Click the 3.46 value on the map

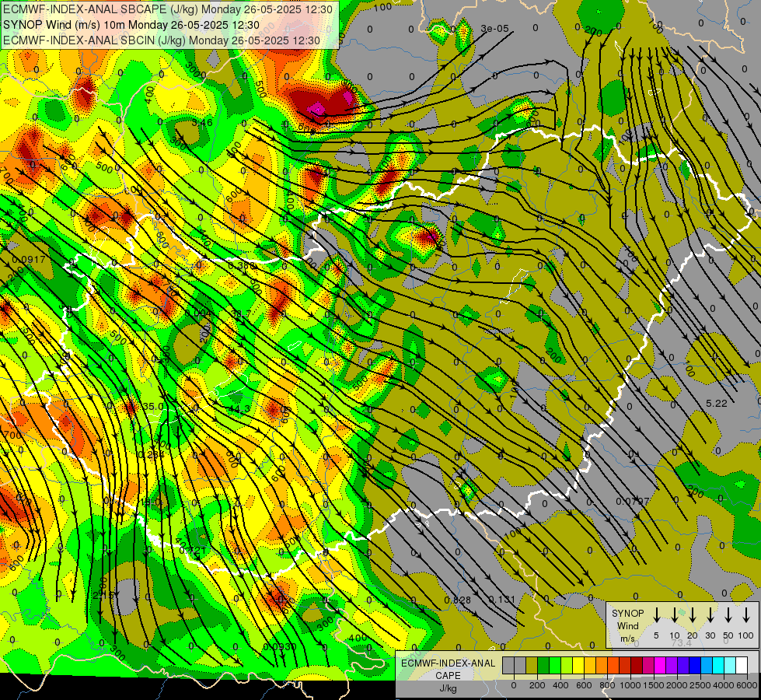click(x=202, y=122)
